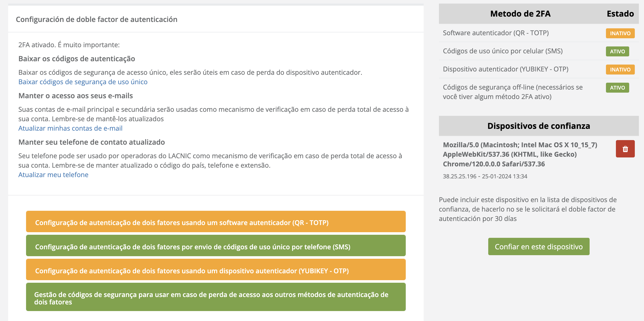
Task: Select Dispositivo autenticador (YUBIKEY - OTP) row
Action: 505,69
